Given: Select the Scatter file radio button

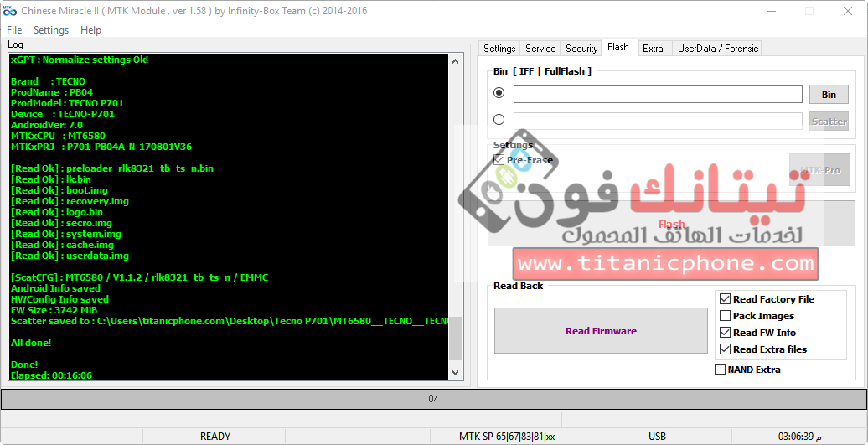Looking at the screenshot, I should (x=499, y=120).
